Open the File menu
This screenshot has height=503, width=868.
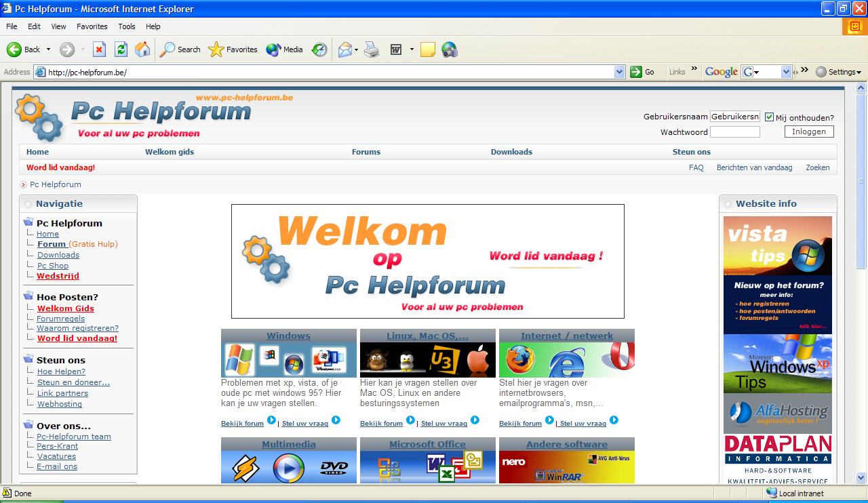pos(12,26)
